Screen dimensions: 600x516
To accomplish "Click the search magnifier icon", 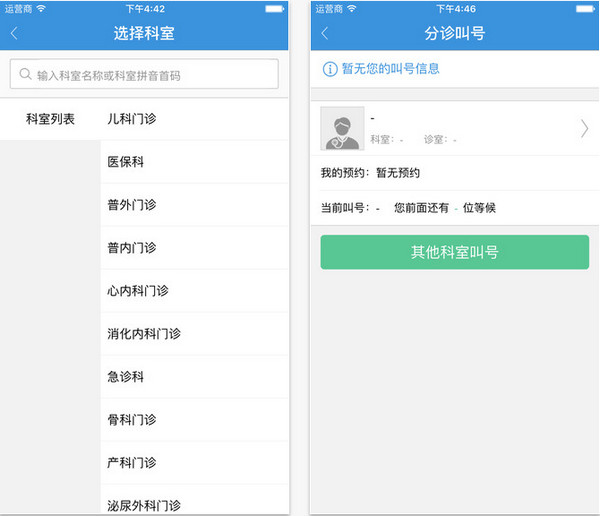I will point(24,75).
